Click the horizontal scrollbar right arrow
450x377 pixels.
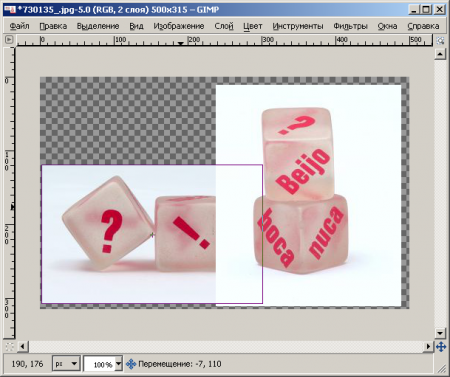[428, 347]
